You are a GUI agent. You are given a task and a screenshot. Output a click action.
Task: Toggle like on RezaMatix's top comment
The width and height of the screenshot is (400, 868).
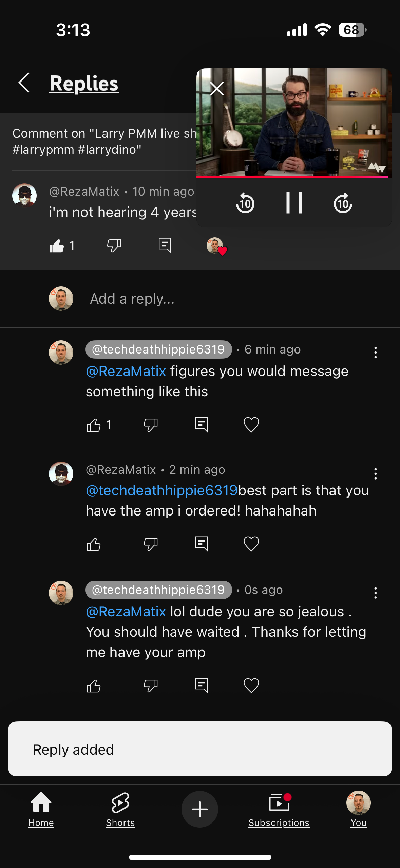pos(57,246)
